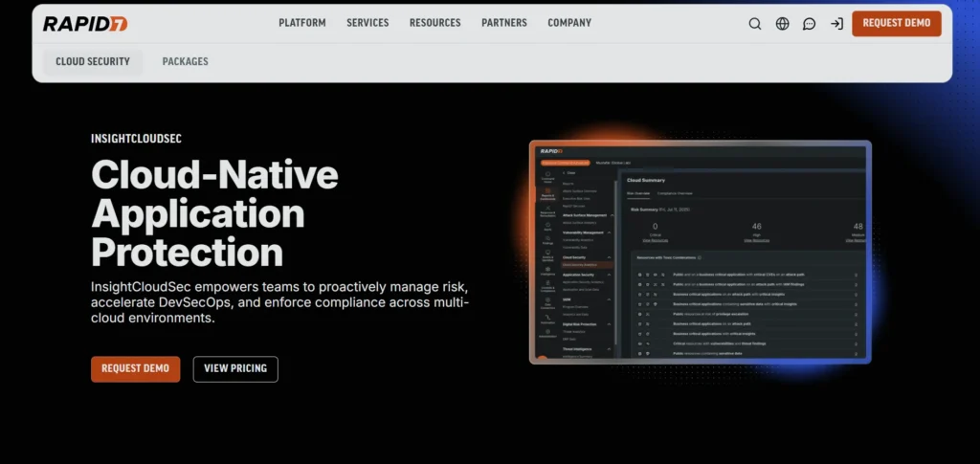Click Alerts icon in preview sidebar
Viewport: 980px width, 464px height.
tap(547, 226)
